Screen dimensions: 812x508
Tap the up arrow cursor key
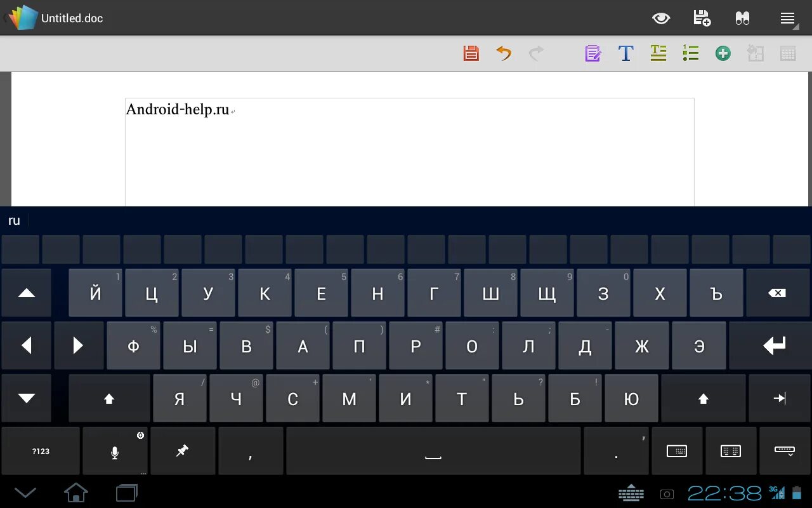26,293
